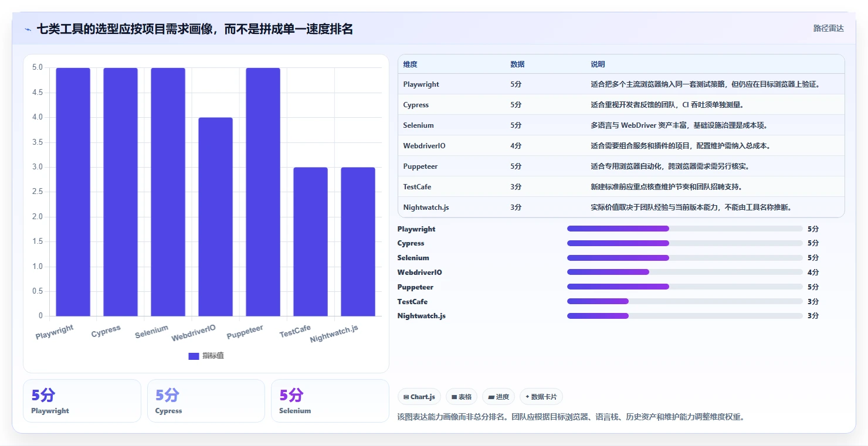Image resolution: width=868 pixels, height=446 pixels.
Task: Click the Playwright progress bar
Action: click(684, 229)
